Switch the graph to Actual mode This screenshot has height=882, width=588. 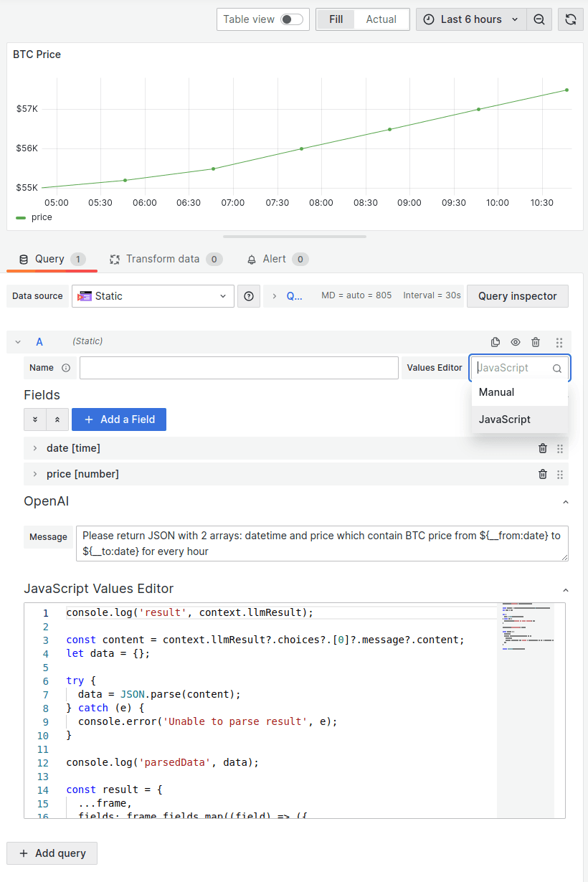click(x=381, y=19)
